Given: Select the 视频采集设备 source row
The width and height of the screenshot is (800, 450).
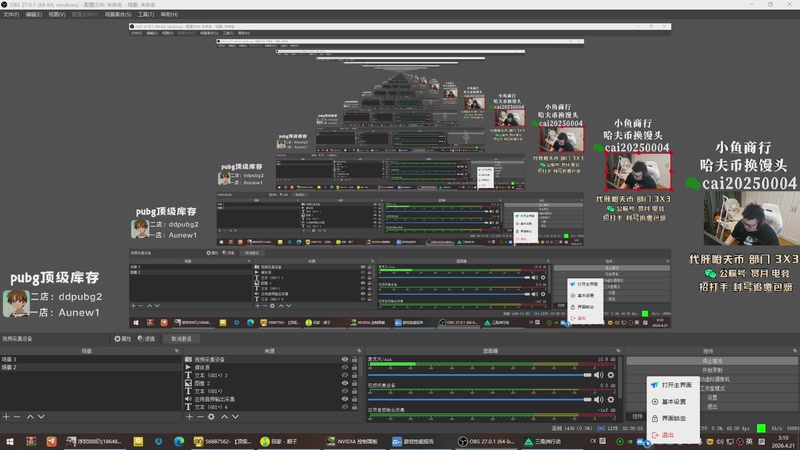Looking at the screenshot, I should point(270,359).
